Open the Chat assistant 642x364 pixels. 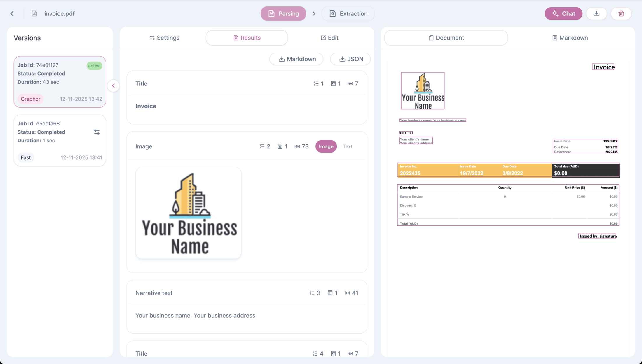[x=563, y=13]
